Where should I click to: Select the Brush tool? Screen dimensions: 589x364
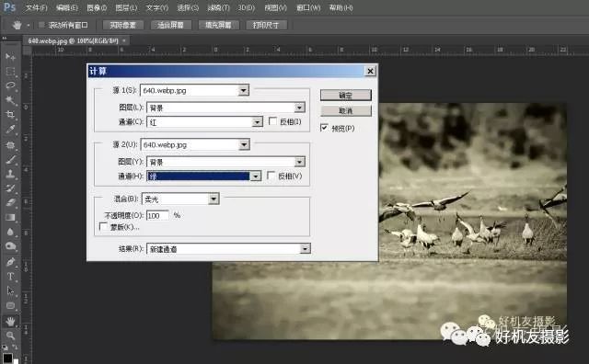coord(10,160)
